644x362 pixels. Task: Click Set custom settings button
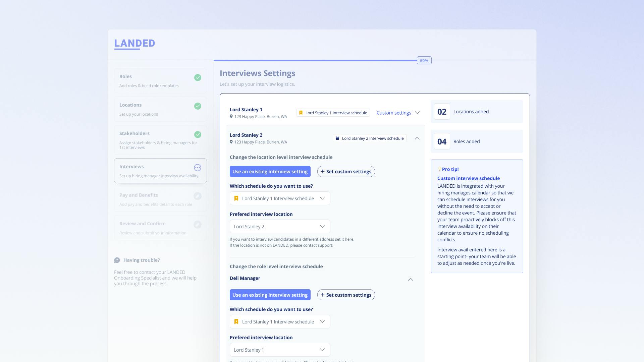click(x=346, y=172)
